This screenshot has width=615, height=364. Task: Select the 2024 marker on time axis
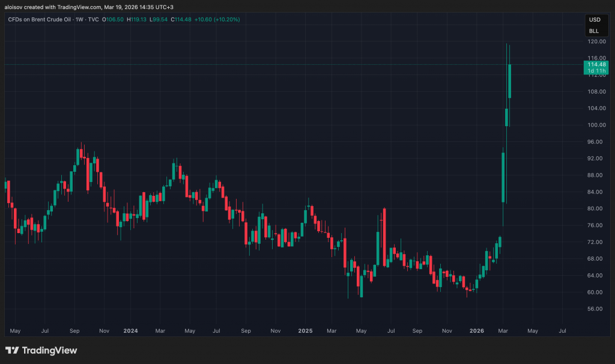coord(130,331)
